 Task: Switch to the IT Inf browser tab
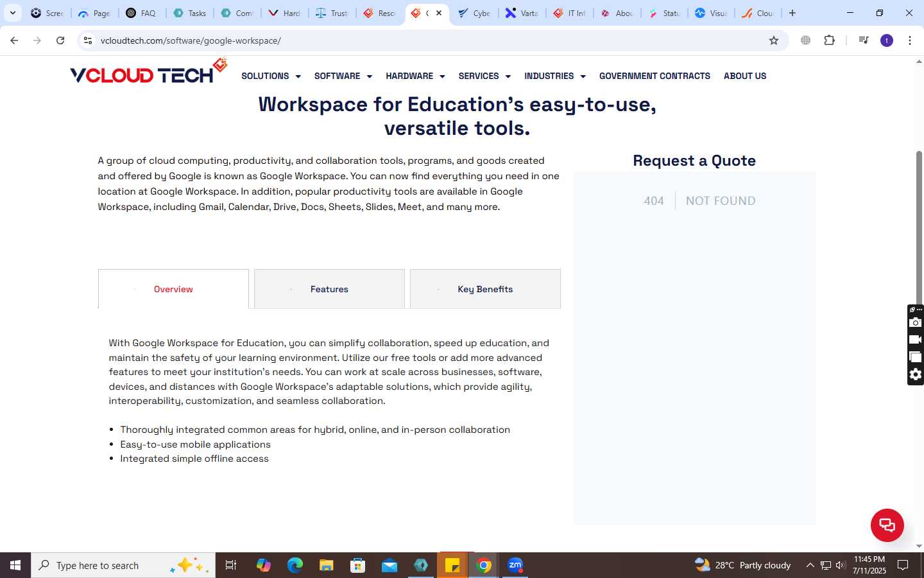569,13
